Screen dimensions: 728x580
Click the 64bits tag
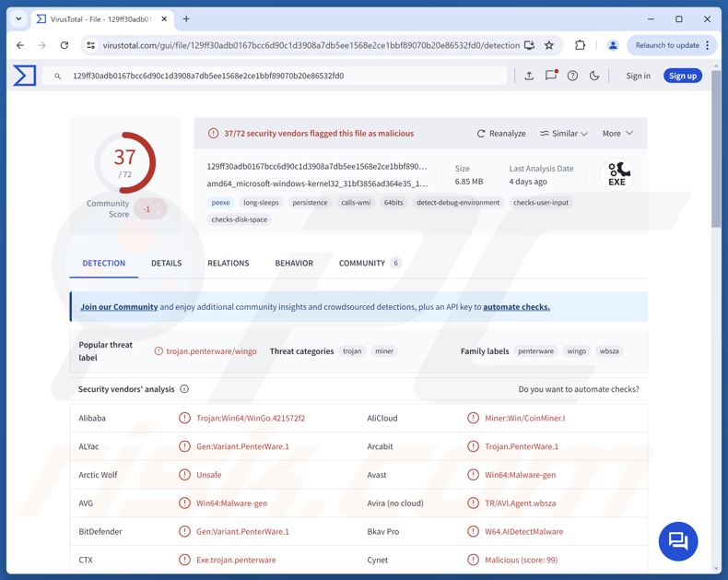pos(393,203)
